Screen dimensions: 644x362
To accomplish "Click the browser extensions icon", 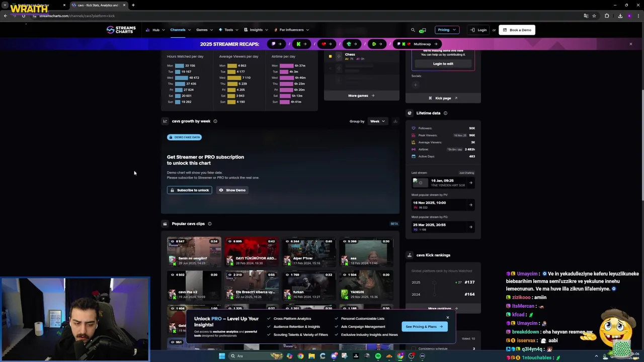I will 607,16.
